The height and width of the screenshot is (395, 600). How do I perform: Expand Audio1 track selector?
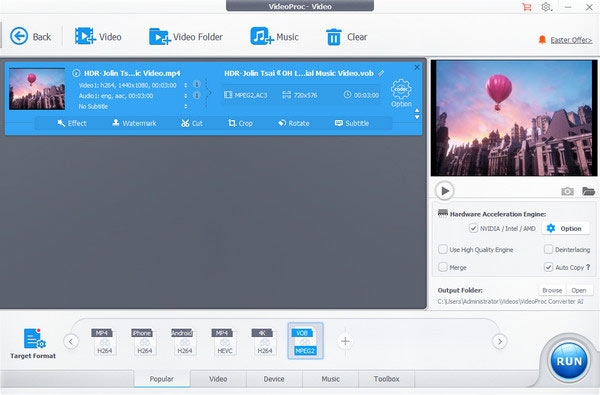(x=186, y=96)
